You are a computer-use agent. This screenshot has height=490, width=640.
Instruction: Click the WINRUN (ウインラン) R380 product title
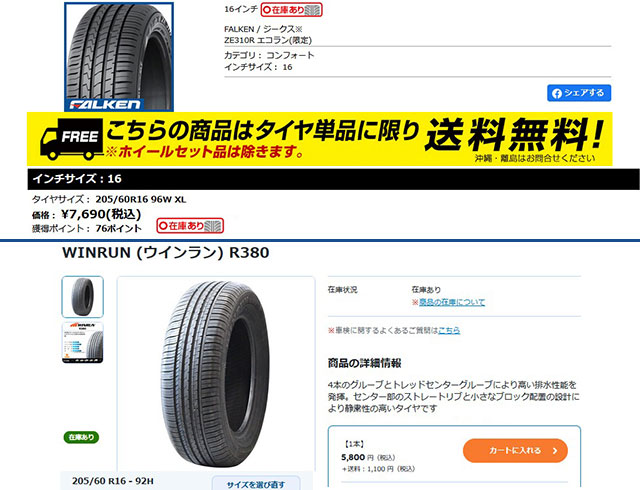tap(166, 252)
